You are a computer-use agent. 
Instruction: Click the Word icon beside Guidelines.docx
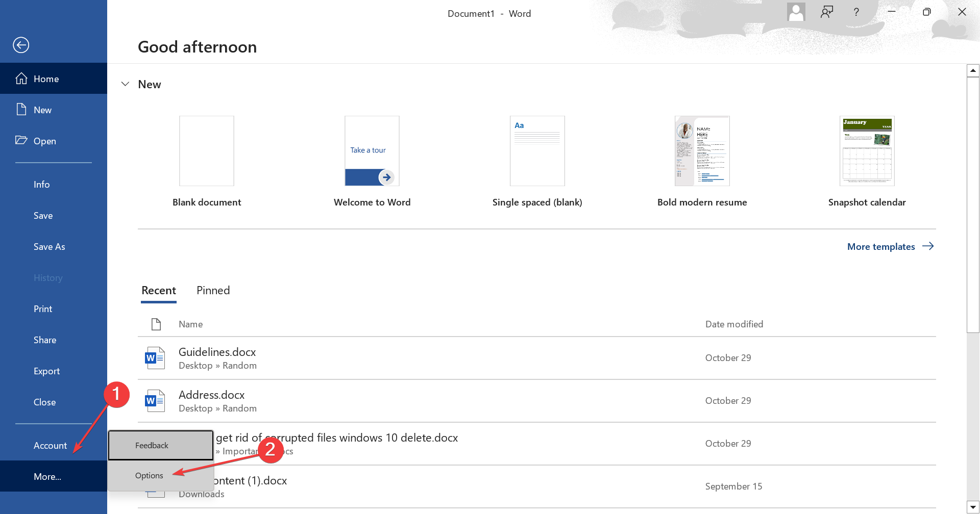(155, 358)
